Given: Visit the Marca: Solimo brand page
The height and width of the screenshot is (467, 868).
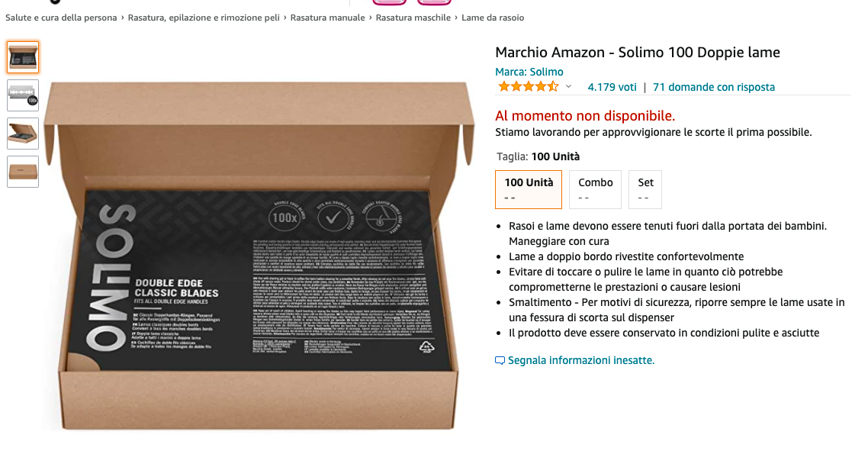Looking at the screenshot, I should tap(529, 72).
